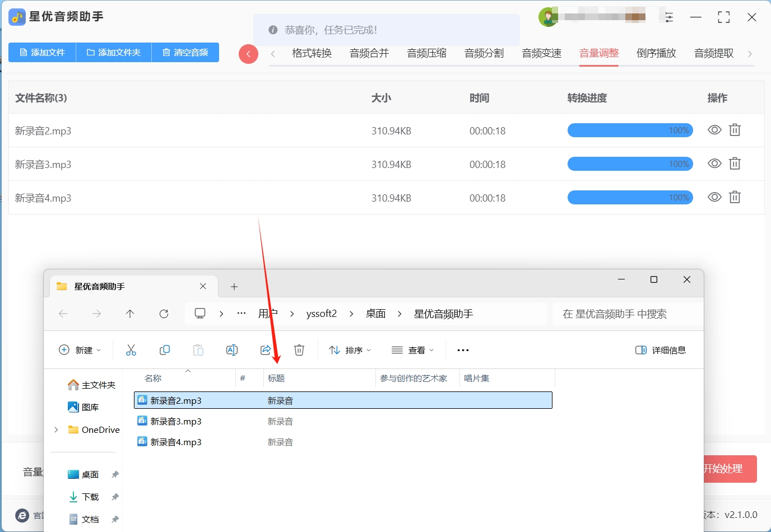Rename the selected file in Explorer
The width and height of the screenshot is (771, 532).
coord(232,350)
